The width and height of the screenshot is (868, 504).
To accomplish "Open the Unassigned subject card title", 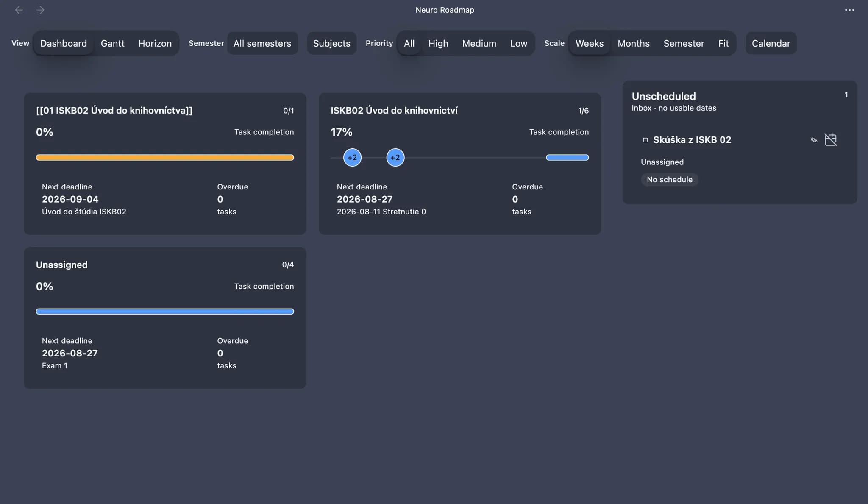I will pos(62,265).
